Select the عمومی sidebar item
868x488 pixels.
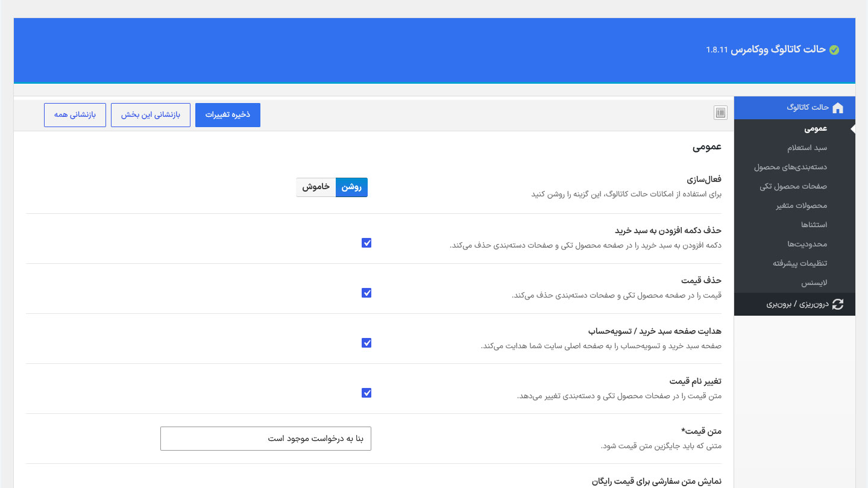(794, 129)
